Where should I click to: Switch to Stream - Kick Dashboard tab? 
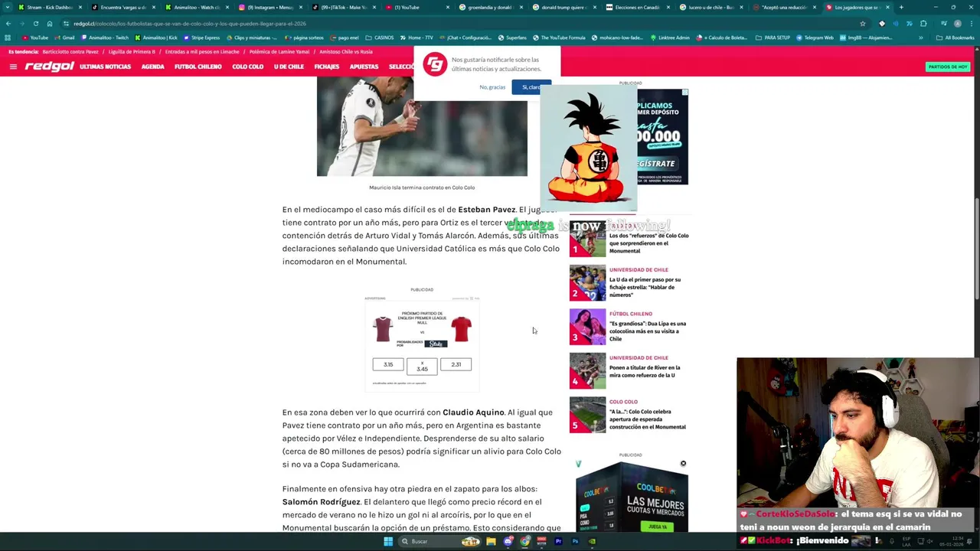(50, 7)
